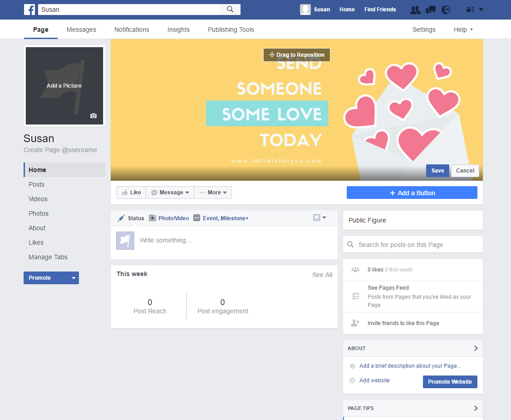Click the privacy shortcuts lock icon
511x420 pixels.
pyautogui.click(x=470, y=10)
